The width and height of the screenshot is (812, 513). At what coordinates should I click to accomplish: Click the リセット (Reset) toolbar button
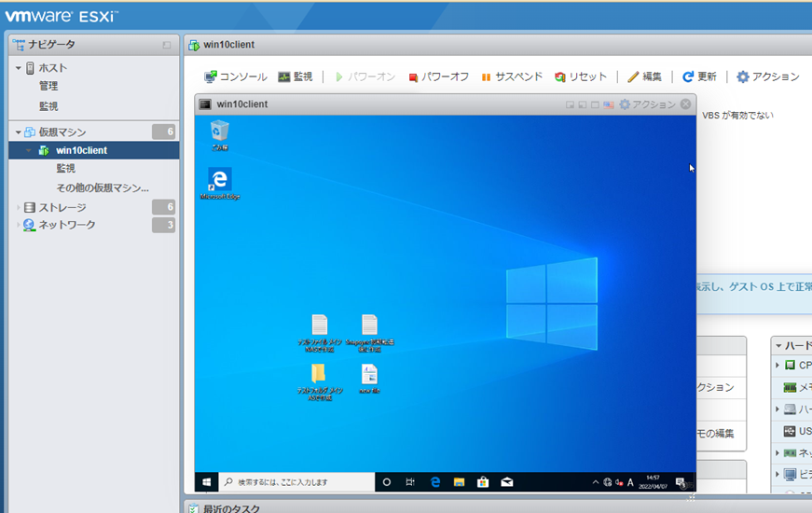[x=581, y=76]
